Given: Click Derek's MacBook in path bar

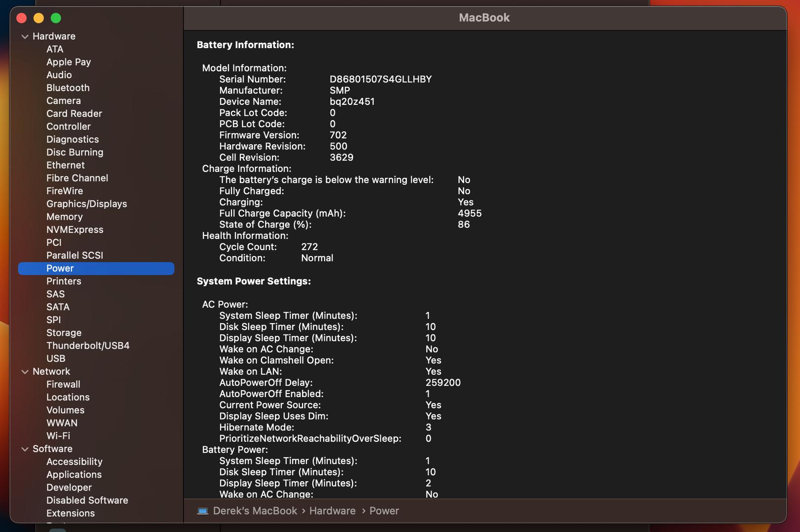Looking at the screenshot, I should pyautogui.click(x=255, y=511).
